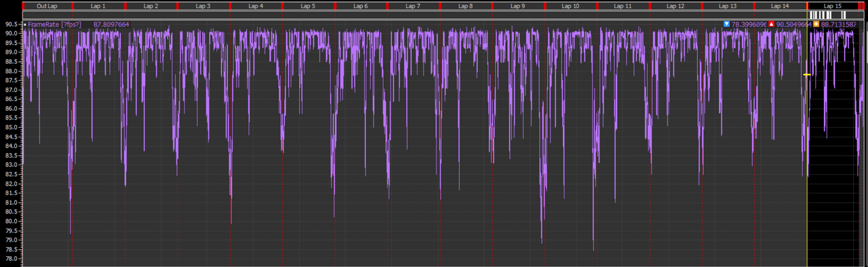This screenshot has width=868, height=267.
Task: Select the Lap 13 segment
Action: (x=728, y=5)
